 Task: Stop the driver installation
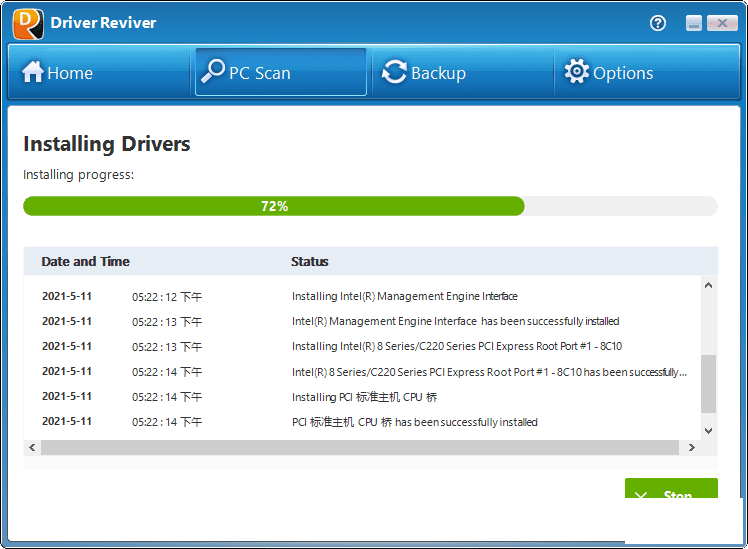671,488
